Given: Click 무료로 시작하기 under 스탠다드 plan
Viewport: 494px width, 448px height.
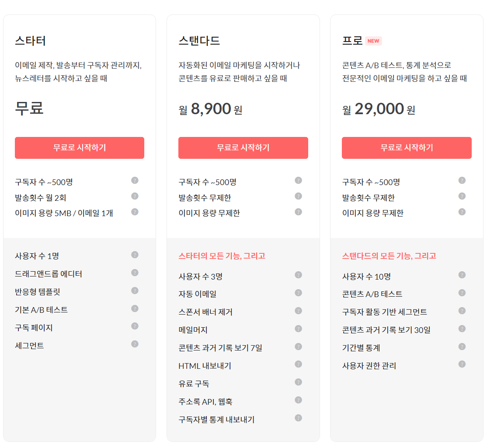Looking at the screenshot, I should [x=243, y=148].
